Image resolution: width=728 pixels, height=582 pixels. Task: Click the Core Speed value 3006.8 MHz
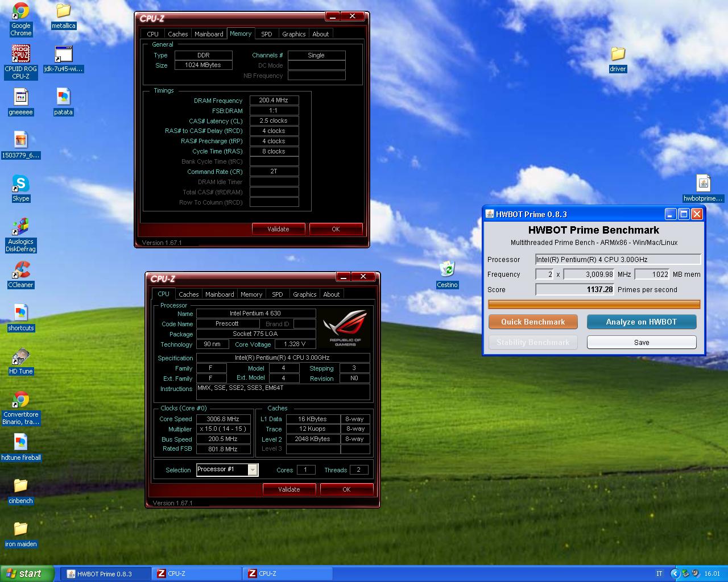(x=223, y=419)
